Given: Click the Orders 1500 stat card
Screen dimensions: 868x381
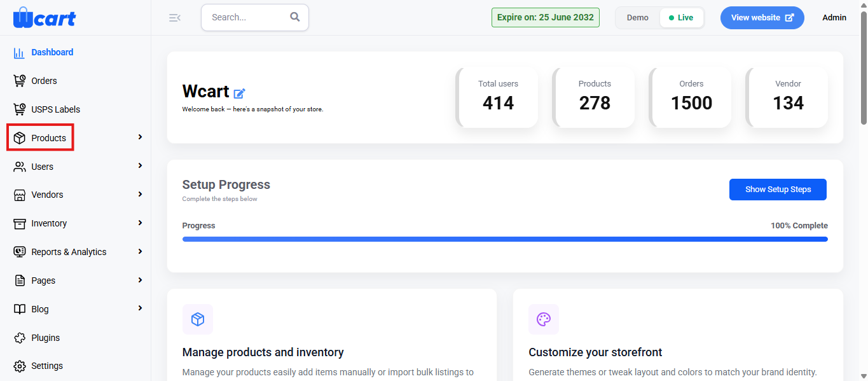Looking at the screenshot, I should (x=691, y=97).
